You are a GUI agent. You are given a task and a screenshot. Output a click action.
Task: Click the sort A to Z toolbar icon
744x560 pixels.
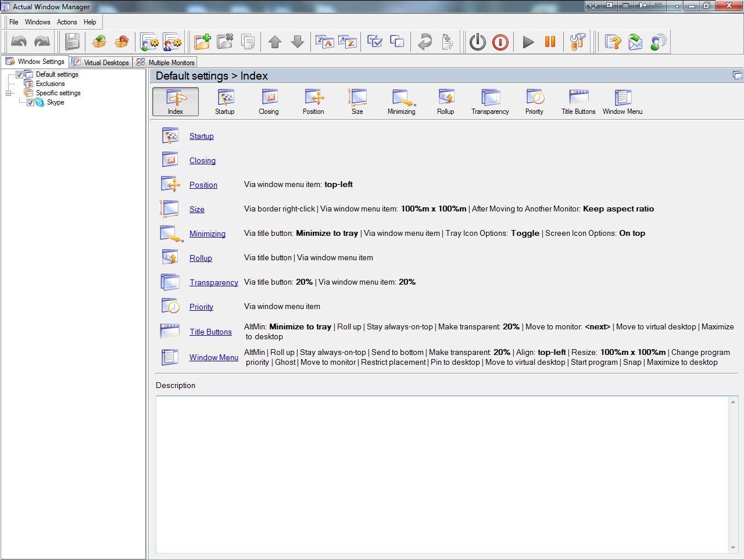347,42
